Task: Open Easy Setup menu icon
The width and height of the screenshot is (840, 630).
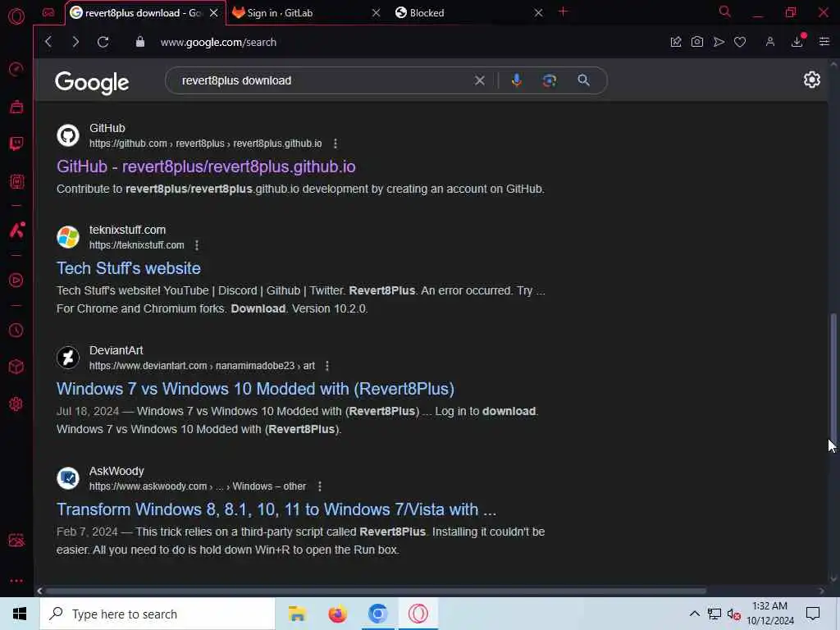Action: tap(824, 42)
